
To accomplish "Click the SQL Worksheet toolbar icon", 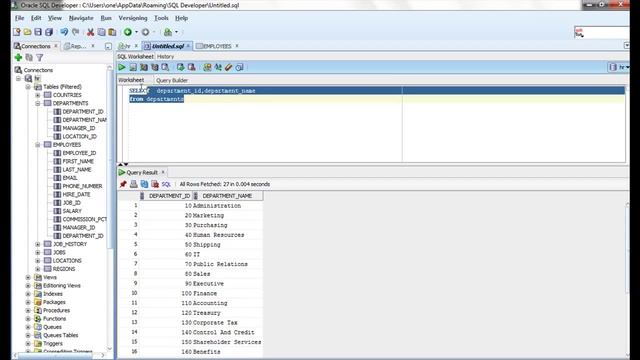I will pyautogui.click(x=168, y=32).
